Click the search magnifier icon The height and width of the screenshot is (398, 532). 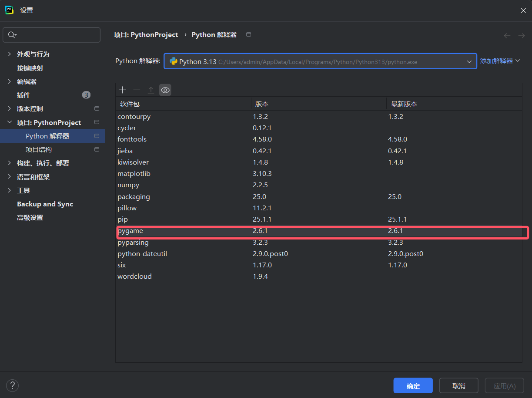point(11,35)
